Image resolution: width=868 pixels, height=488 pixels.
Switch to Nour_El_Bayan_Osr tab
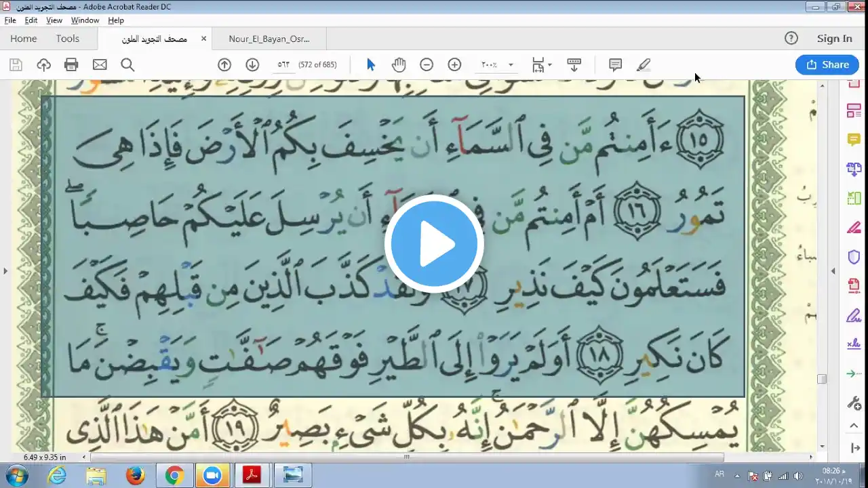click(269, 39)
